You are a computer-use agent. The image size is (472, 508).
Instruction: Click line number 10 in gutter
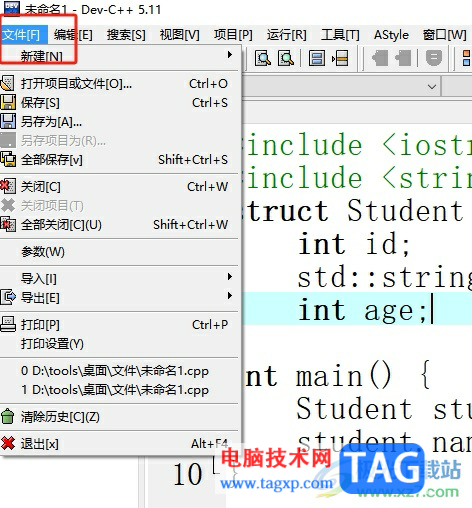pyautogui.click(x=188, y=474)
